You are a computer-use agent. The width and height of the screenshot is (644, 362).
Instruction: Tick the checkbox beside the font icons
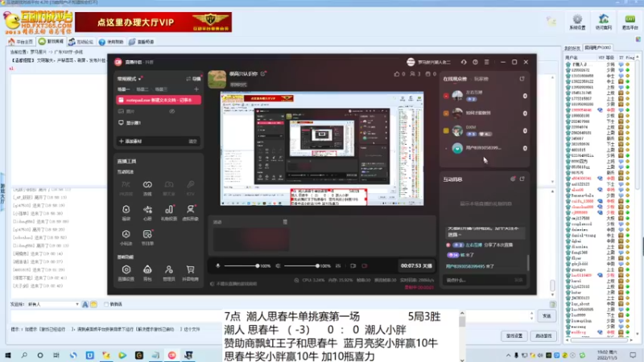(x=106, y=304)
